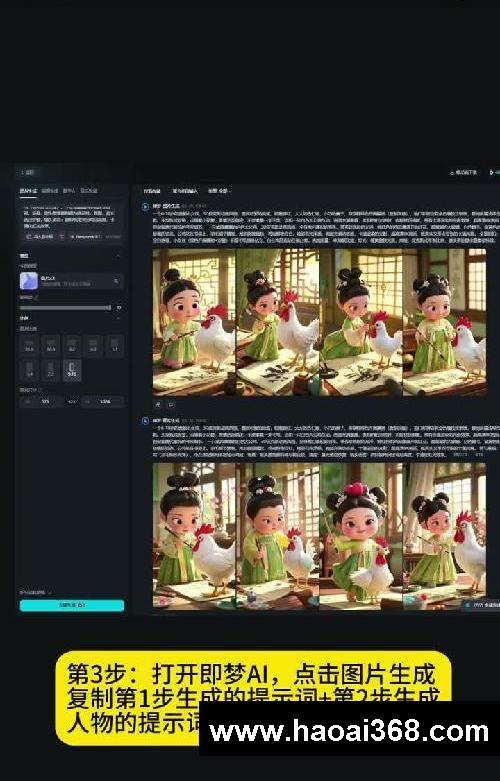Click the back arrow above the left panel
This screenshot has height=781, width=500.
(x=22, y=172)
